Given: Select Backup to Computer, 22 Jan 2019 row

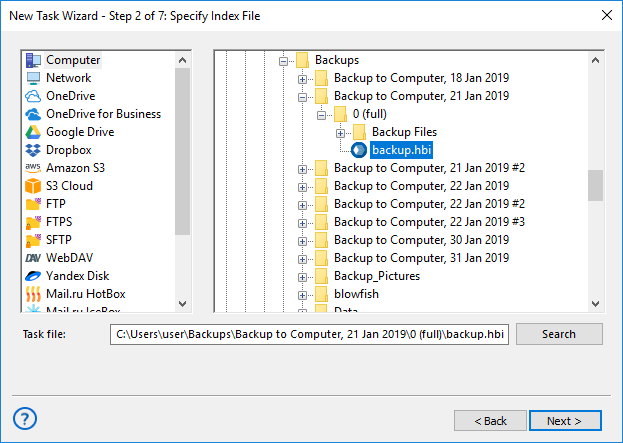Looking at the screenshot, I should [x=421, y=186].
